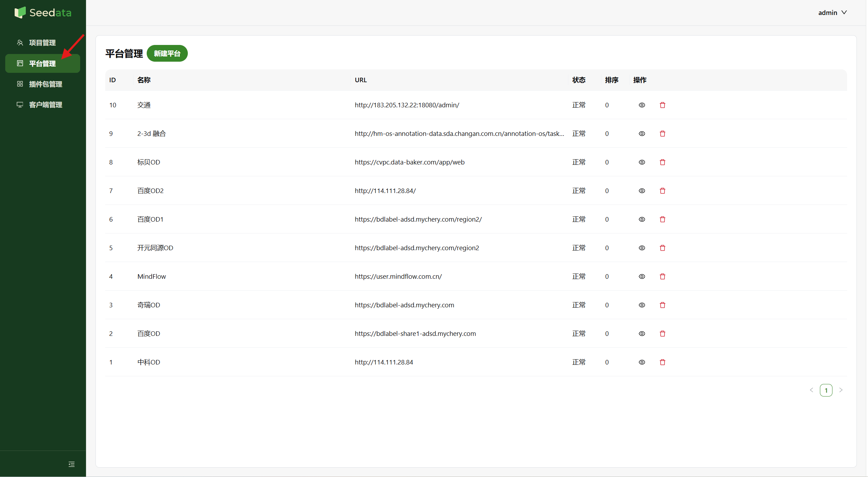This screenshot has width=868, height=477.
Task: Click URL https://bdlabel-share1-adsd.mychery.com
Action: click(415, 333)
